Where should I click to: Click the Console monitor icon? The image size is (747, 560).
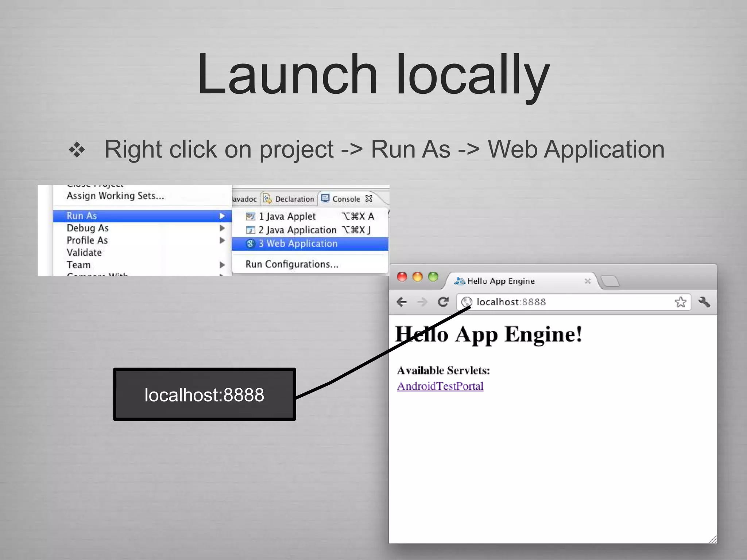325,198
